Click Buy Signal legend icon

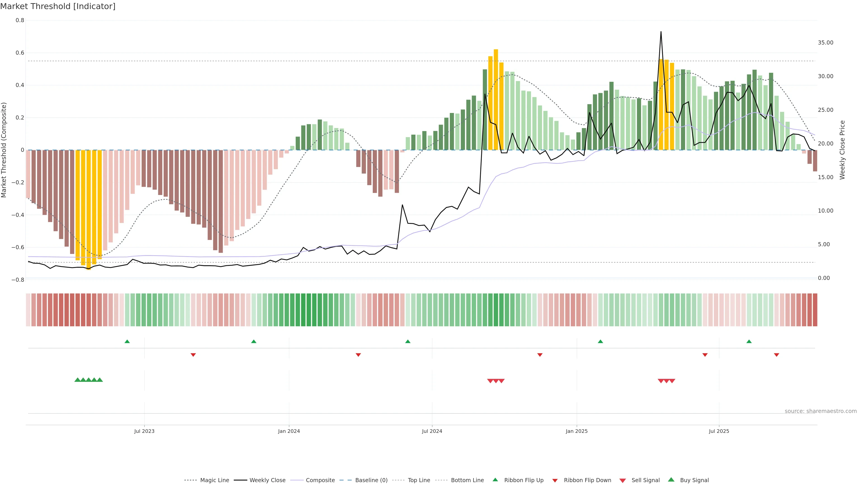[x=671, y=480]
